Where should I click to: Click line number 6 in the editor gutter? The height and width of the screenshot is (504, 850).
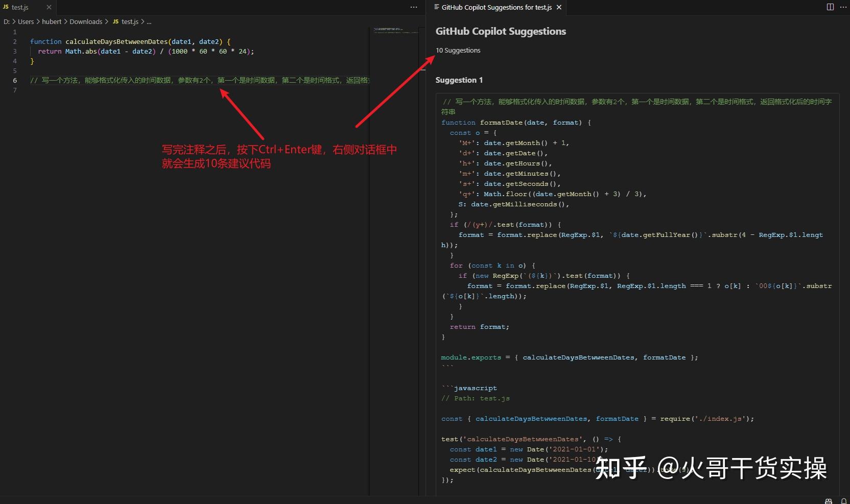(15, 80)
